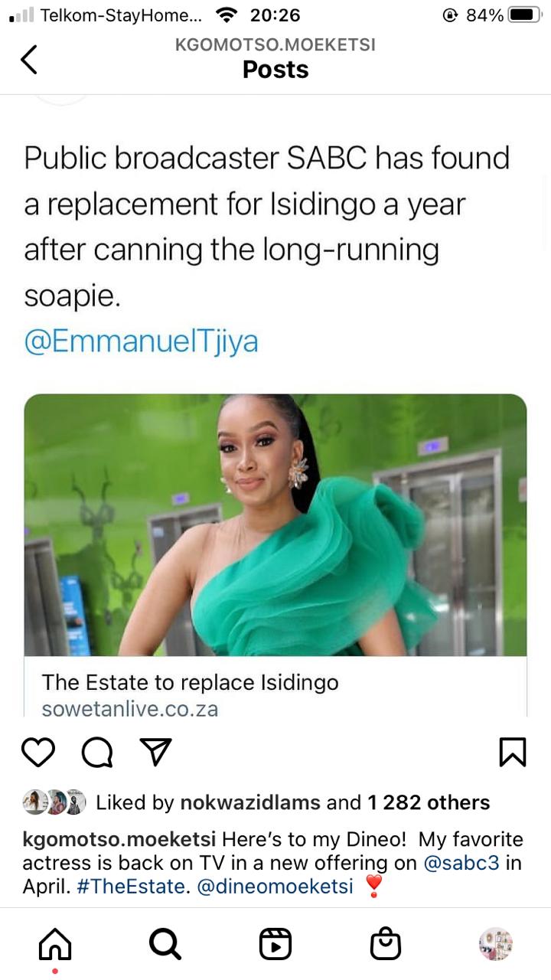Show the 1 282 others likes list
The width and height of the screenshot is (551, 980).
(429, 802)
